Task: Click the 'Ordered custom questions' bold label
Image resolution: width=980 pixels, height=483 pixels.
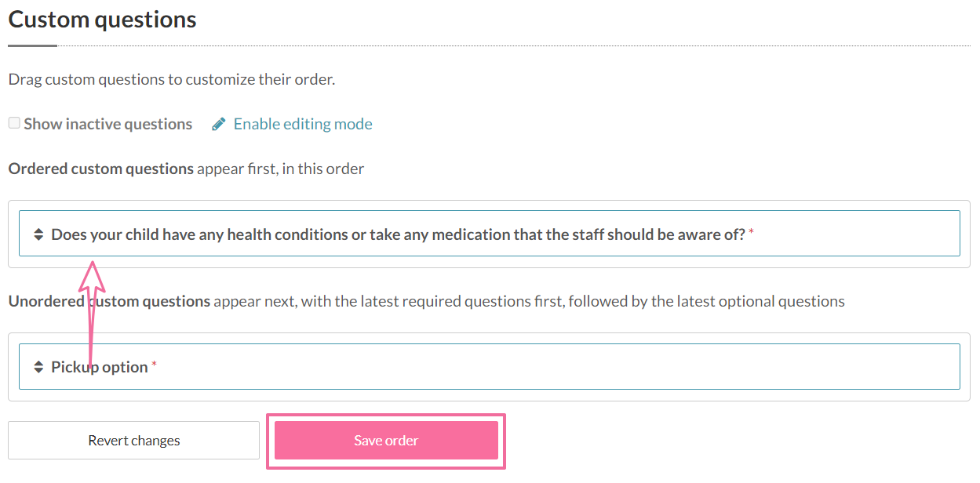Action: (101, 169)
